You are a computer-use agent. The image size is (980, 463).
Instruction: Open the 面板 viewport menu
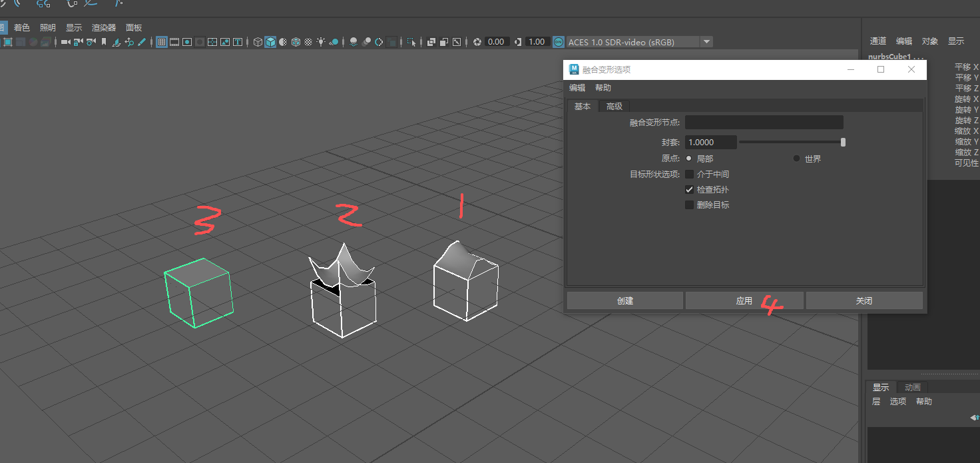[x=134, y=27]
